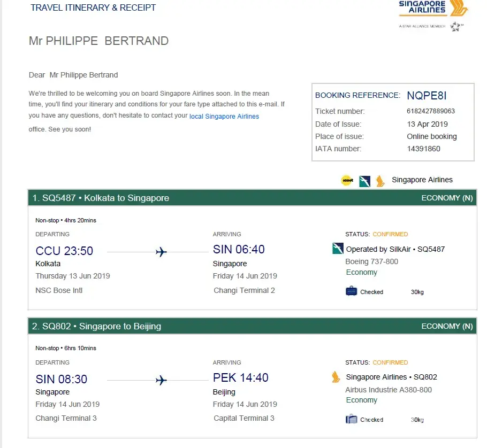
Task: Click the SilkAir icon in airline legend
Action: pos(365,181)
